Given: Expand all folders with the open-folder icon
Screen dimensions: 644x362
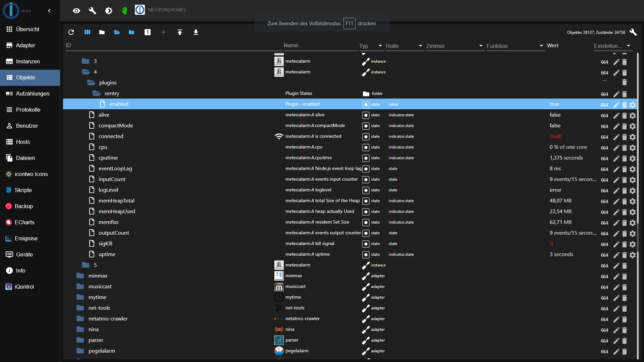Looking at the screenshot, I should point(117,32).
